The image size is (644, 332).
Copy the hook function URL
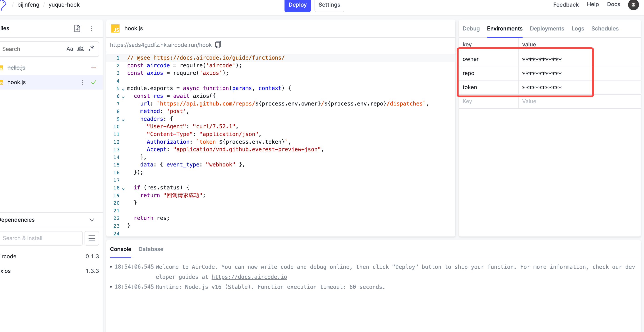click(x=218, y=45)
